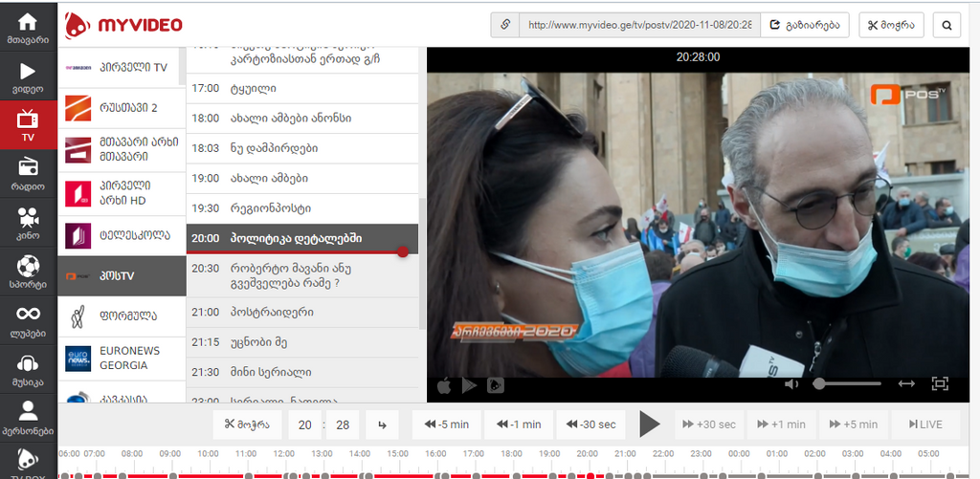The image size is (980, 479).
Task: Open the 18:03 ნუ დამპირდები program
Action: [x=302, y=148]
